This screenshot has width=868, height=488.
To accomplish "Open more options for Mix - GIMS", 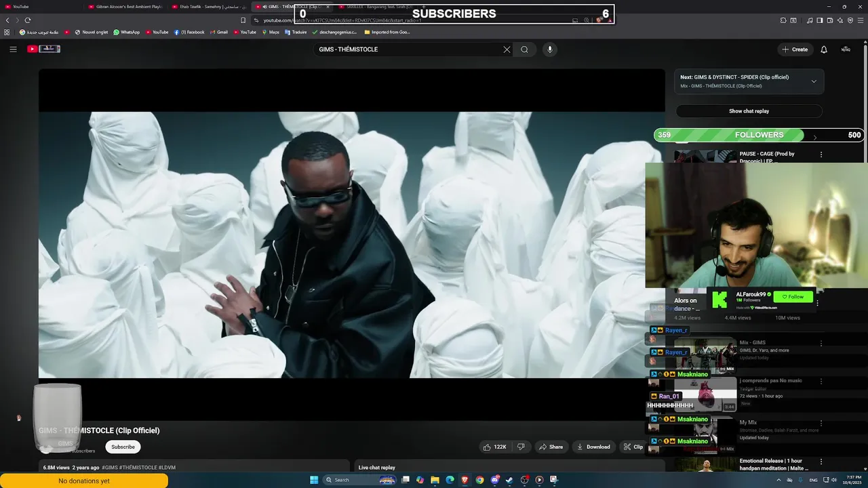I will coord(821,344).
